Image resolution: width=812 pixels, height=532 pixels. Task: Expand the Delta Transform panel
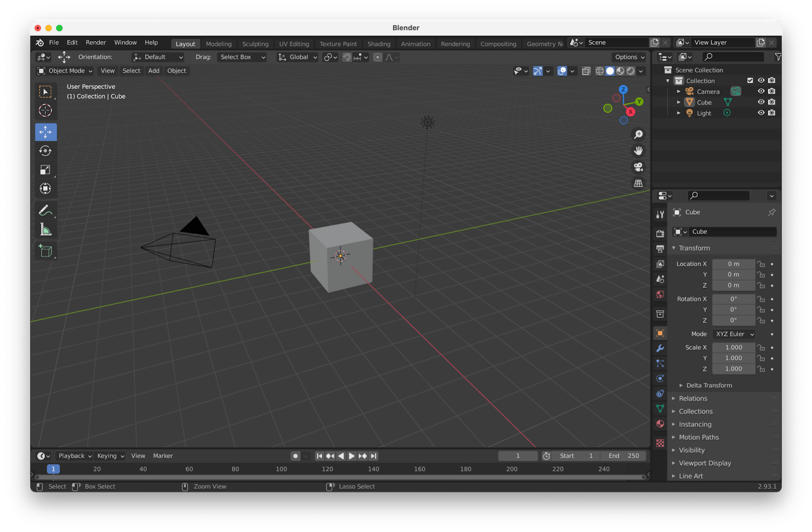click(708, 385)
